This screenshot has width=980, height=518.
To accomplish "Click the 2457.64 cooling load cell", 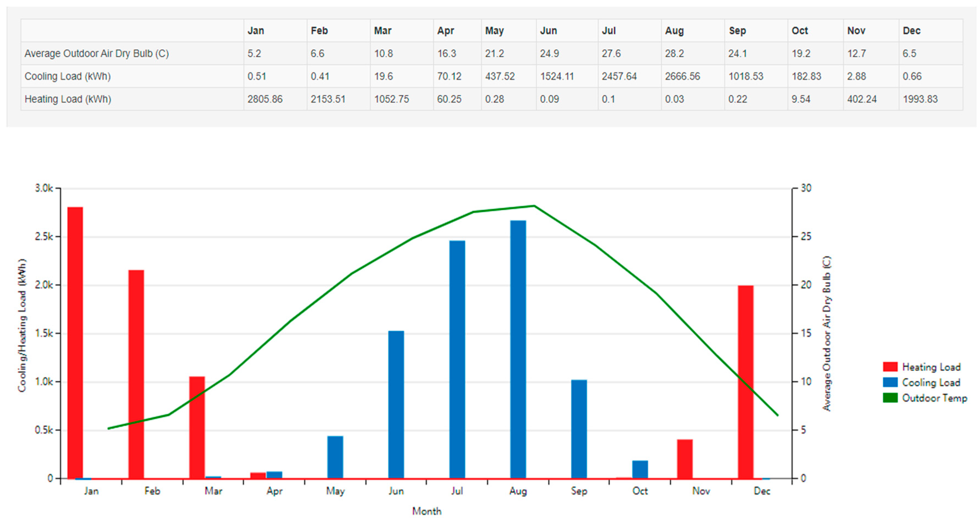I will pyautogui.click(x=619, y=76).
